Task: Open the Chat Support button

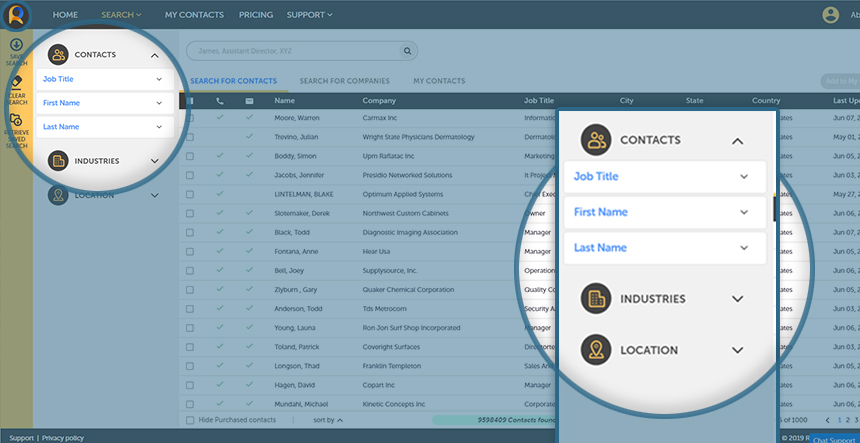Action: 835,440
